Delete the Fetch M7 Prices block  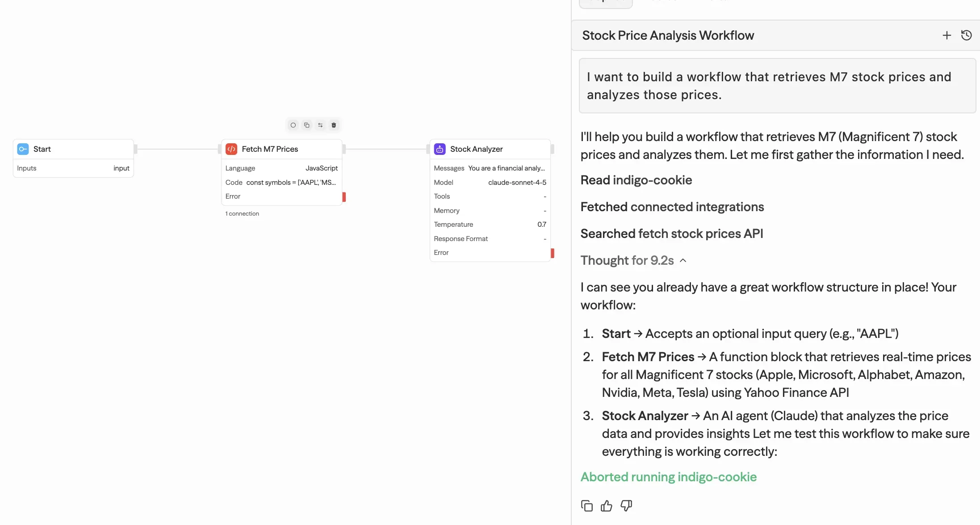coord(334,125)
